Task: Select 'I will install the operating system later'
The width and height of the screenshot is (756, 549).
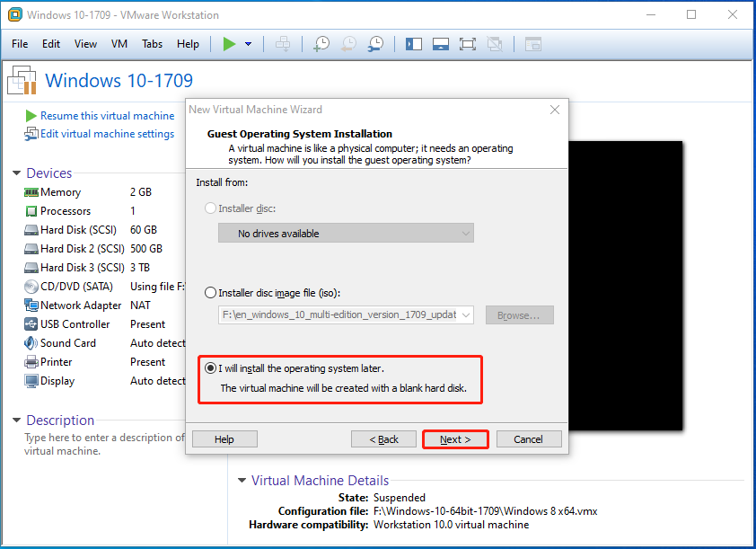Action: tap(211, 368)
